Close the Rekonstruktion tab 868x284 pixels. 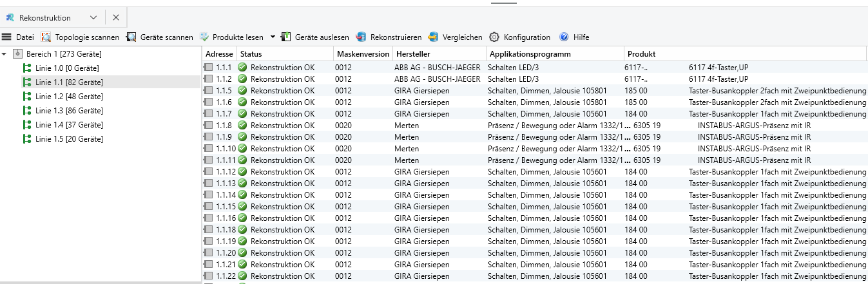(x=116, y=18)
